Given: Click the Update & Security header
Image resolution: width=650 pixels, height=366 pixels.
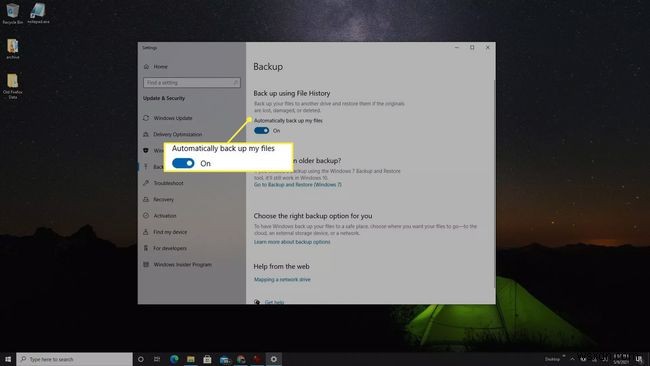Looking at the screenshot, I should click(164, 98).
